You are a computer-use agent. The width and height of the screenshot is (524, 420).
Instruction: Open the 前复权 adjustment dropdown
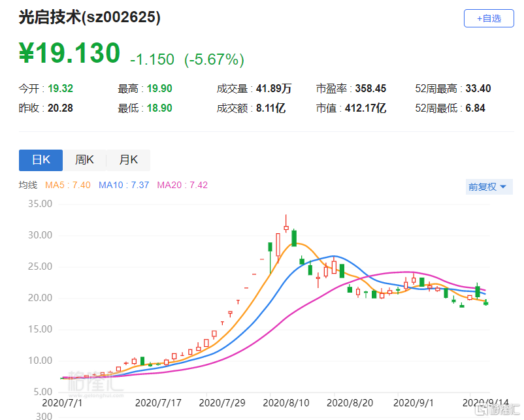(489, 187)
